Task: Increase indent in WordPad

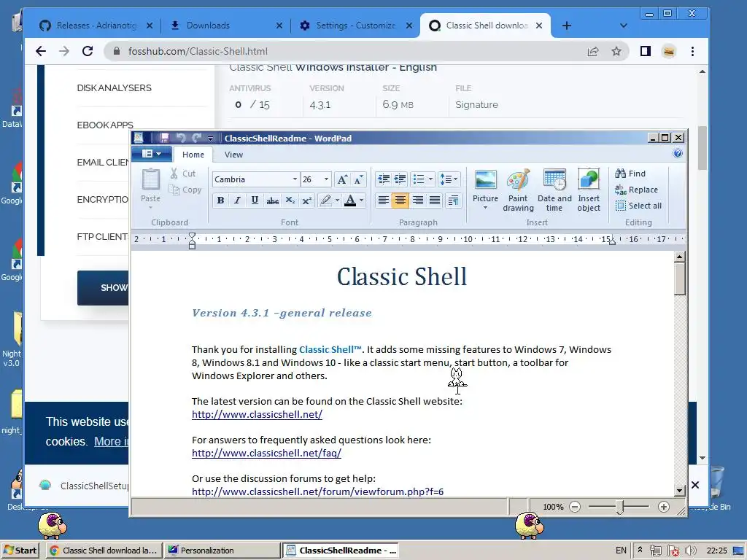Action: point(400,179)
